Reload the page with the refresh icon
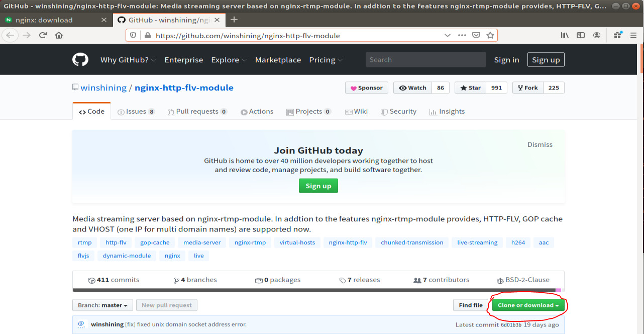The width and height of the screenshot is (644, 334). coord(43,35)
